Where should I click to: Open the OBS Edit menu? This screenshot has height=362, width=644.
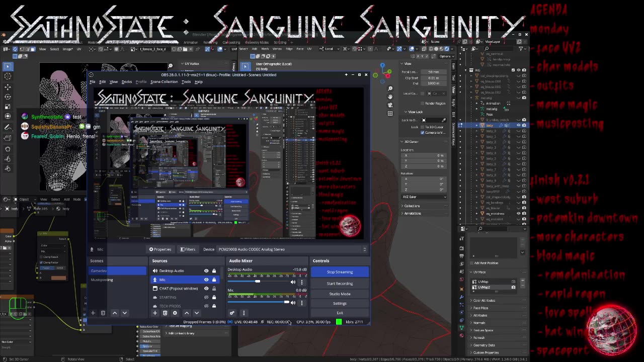point(103,82)
